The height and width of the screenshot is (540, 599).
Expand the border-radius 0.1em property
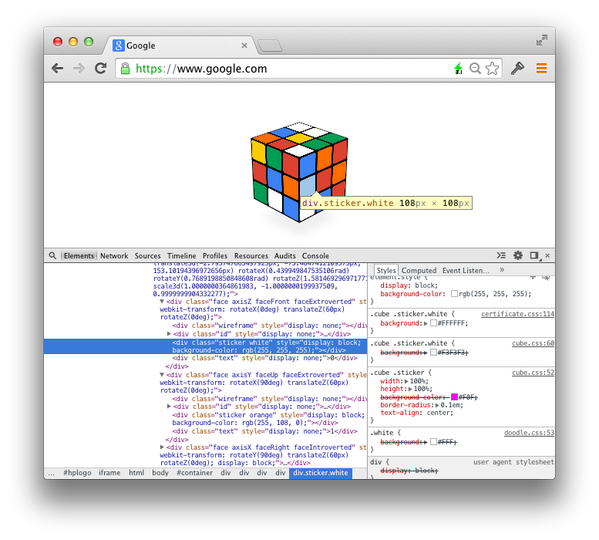tap(438, 405)
